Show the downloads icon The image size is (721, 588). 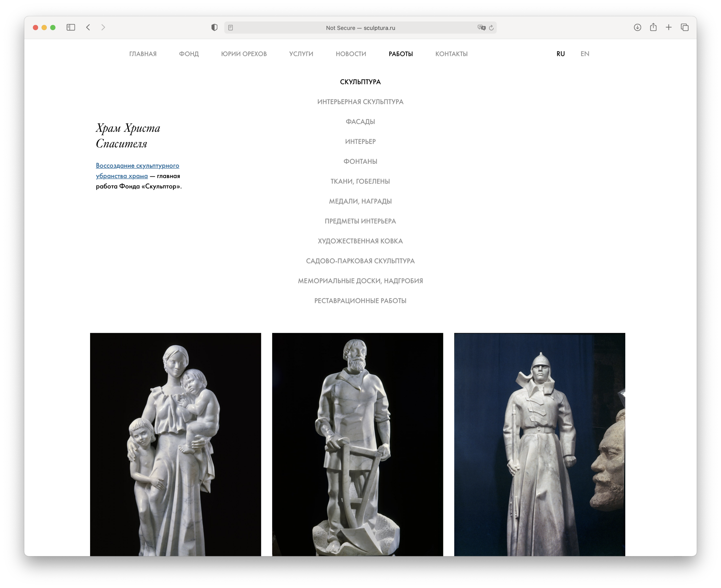coord(637,27)
